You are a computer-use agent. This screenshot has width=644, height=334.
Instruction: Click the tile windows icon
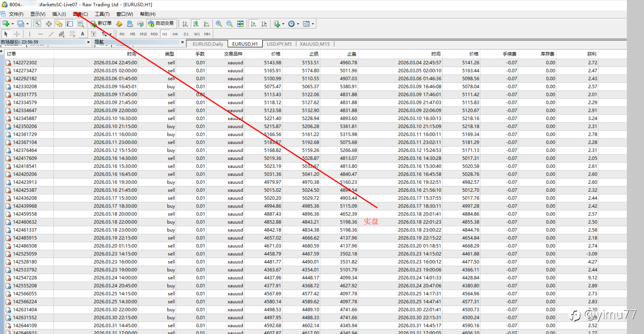click(240, 24)
